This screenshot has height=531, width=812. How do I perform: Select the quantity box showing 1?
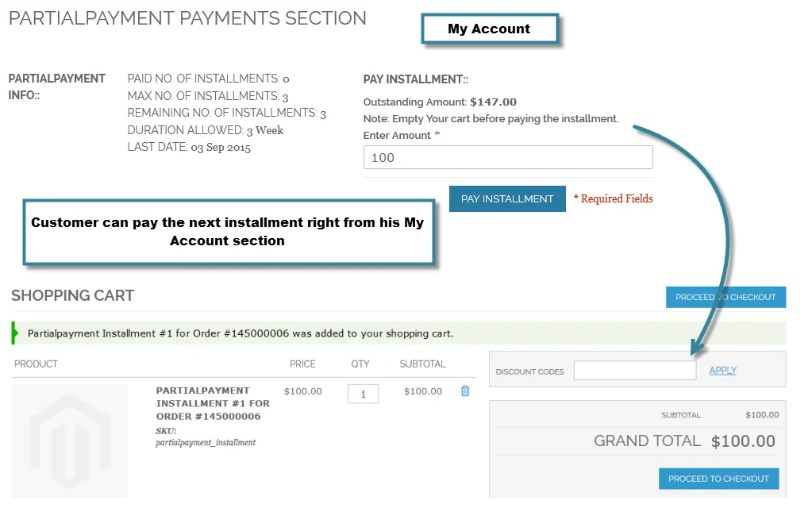coord(363,394)
